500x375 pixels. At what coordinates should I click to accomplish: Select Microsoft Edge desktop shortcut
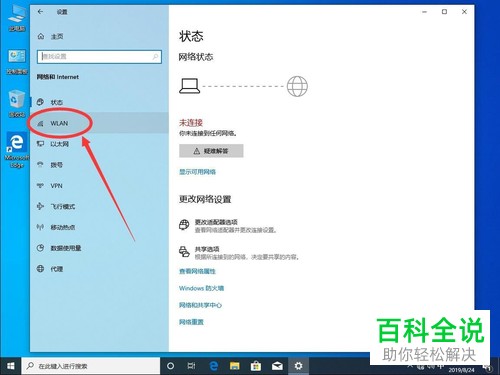point(17,150)
